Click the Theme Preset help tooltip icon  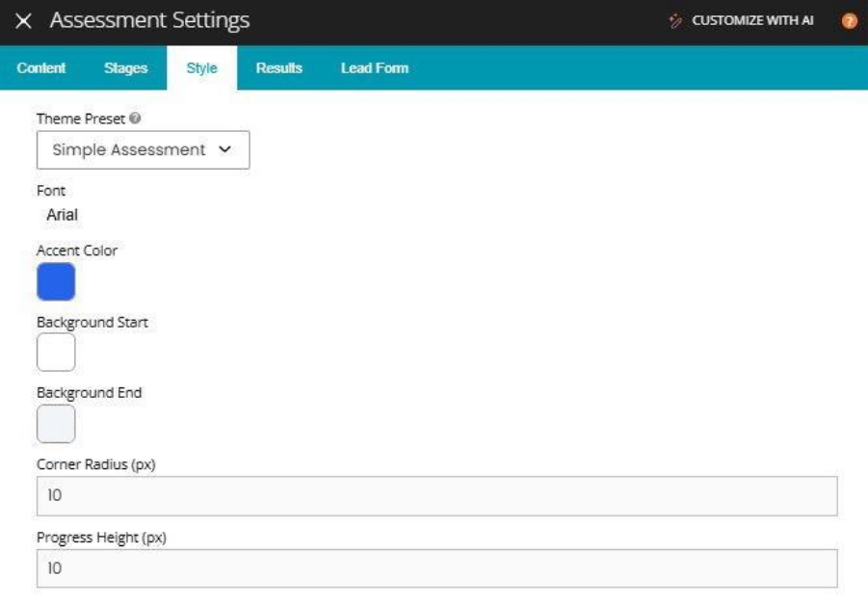[135, 118]
